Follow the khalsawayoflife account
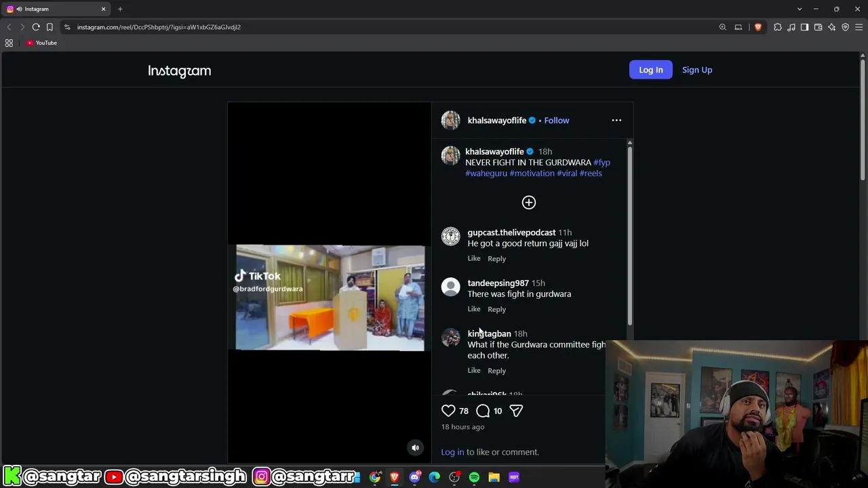The width and height of the screenshot is (868, 488). (557, 120)
